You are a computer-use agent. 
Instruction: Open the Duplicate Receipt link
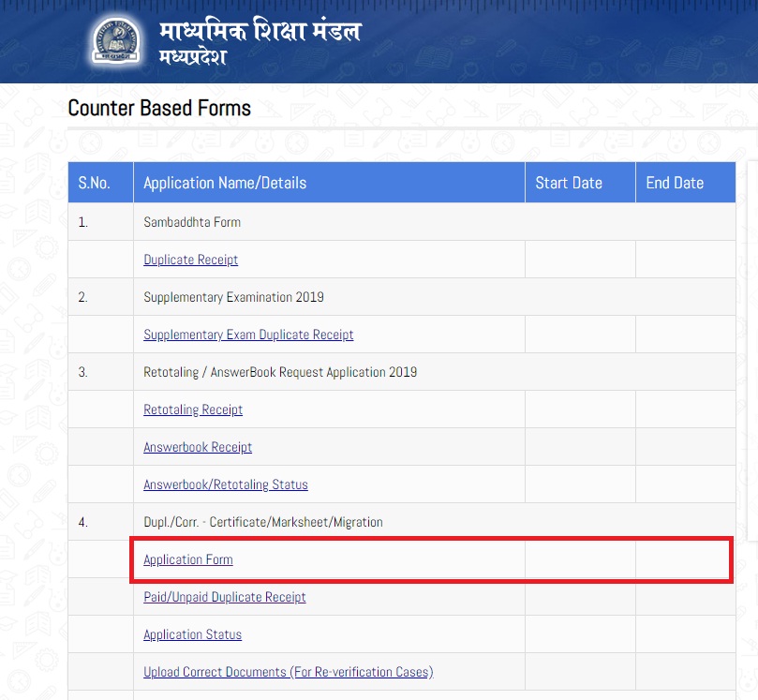pyautogui.click(x=190, y=260)
